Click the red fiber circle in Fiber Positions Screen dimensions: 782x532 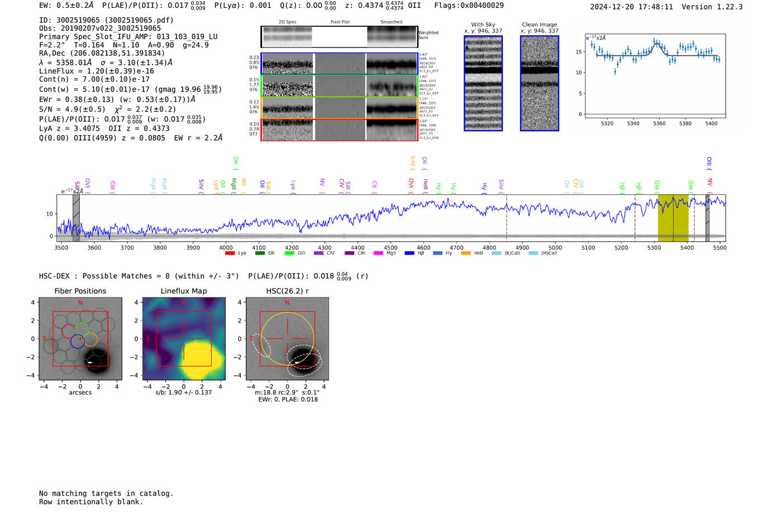[68, 331]
